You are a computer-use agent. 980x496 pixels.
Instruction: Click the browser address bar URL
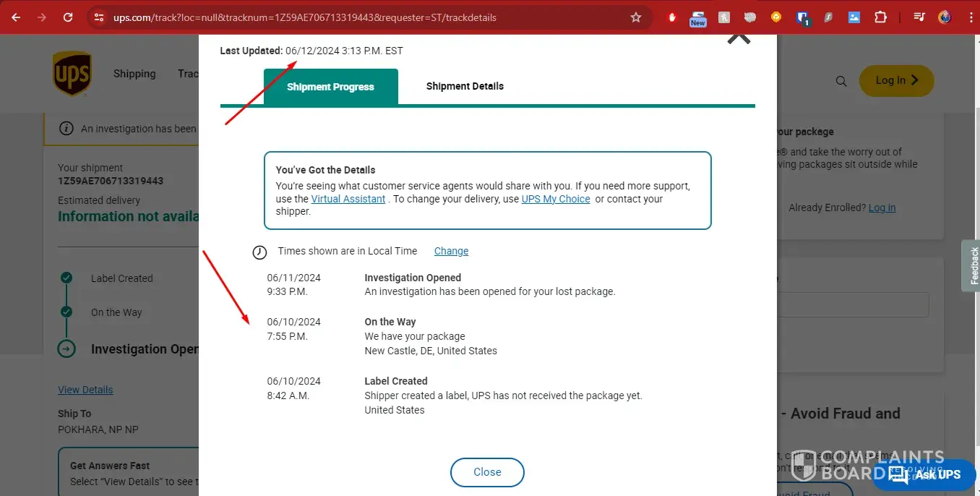click(x=305, y=17)
